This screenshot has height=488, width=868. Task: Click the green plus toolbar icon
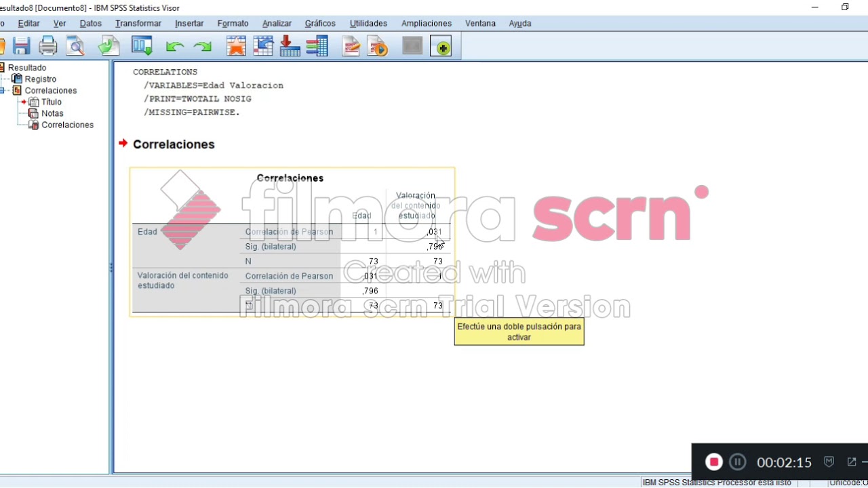pos(441,46)
